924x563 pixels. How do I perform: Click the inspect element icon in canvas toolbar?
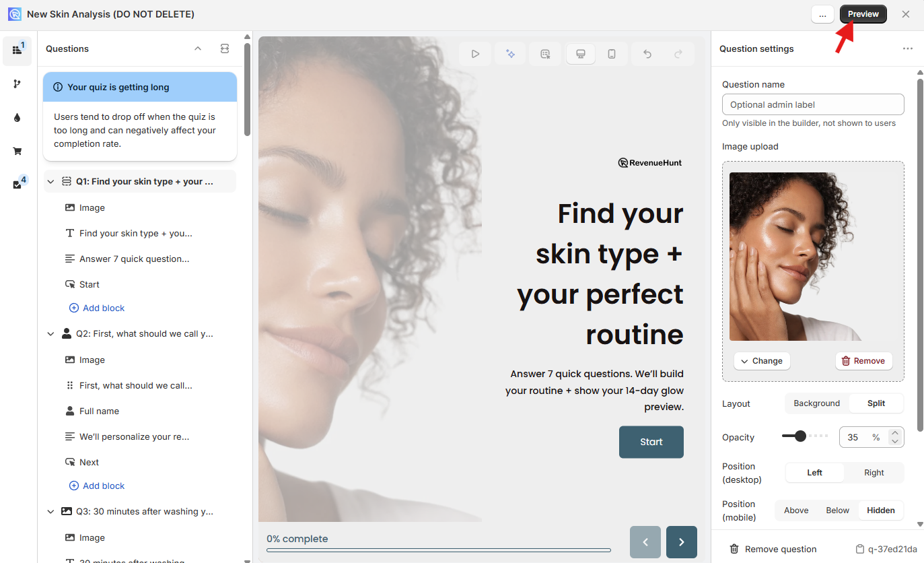(x=545, y=54)
